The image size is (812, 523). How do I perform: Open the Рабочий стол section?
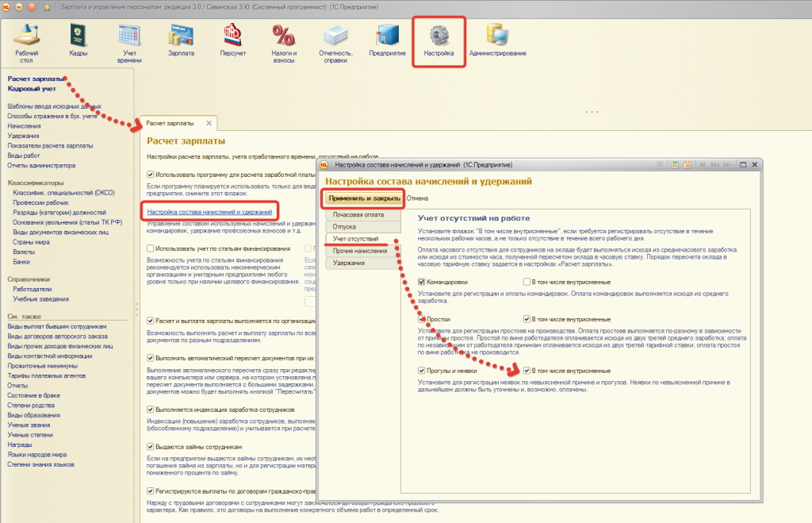[x=26, y=44]
